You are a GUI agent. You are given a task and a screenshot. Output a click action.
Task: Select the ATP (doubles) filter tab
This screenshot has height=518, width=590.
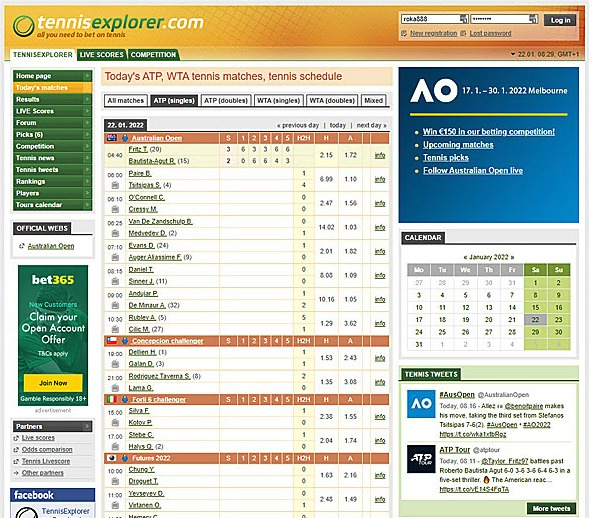tap(226, 100)
